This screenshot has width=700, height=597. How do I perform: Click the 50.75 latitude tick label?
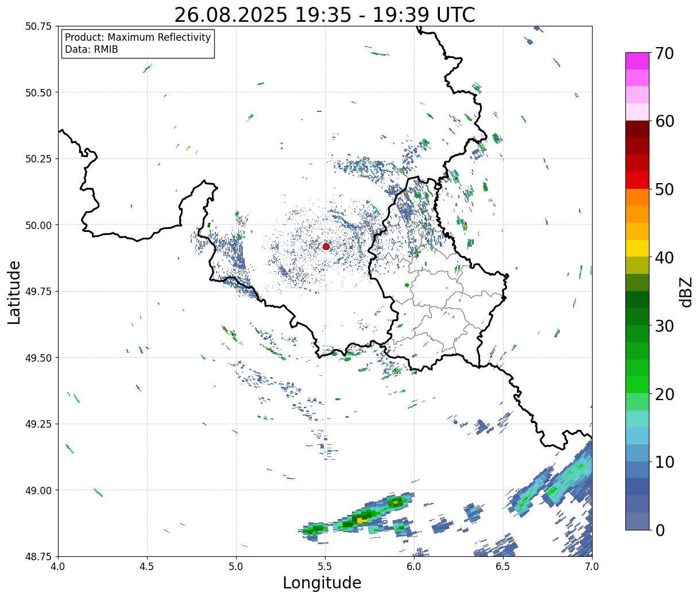pyautogui.click(x=38, y=26)
